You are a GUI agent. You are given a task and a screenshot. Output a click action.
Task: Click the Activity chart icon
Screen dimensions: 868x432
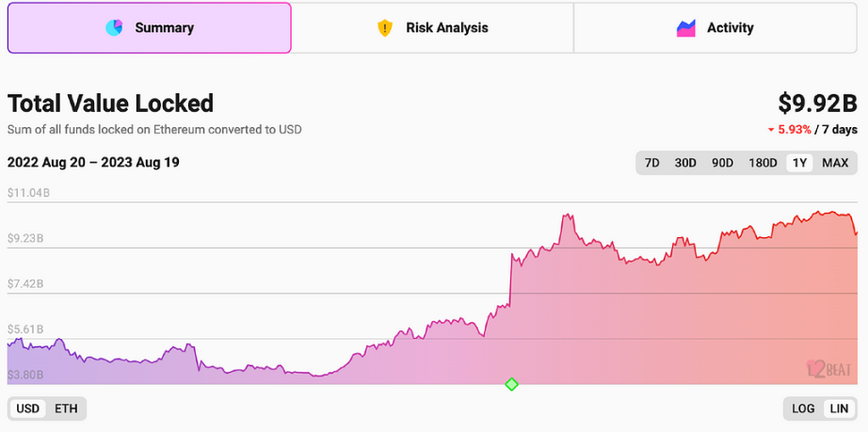(686, 27)
